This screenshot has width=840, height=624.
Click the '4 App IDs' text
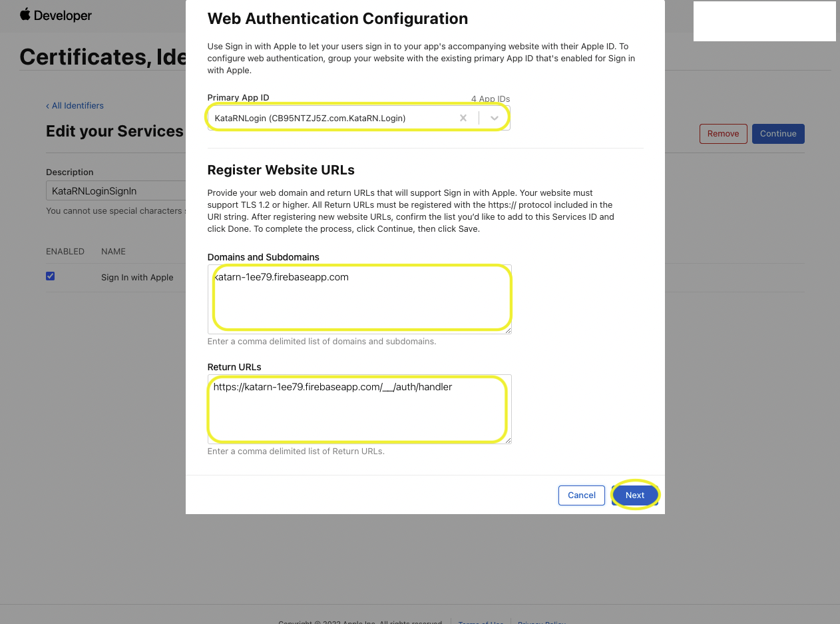491,99
